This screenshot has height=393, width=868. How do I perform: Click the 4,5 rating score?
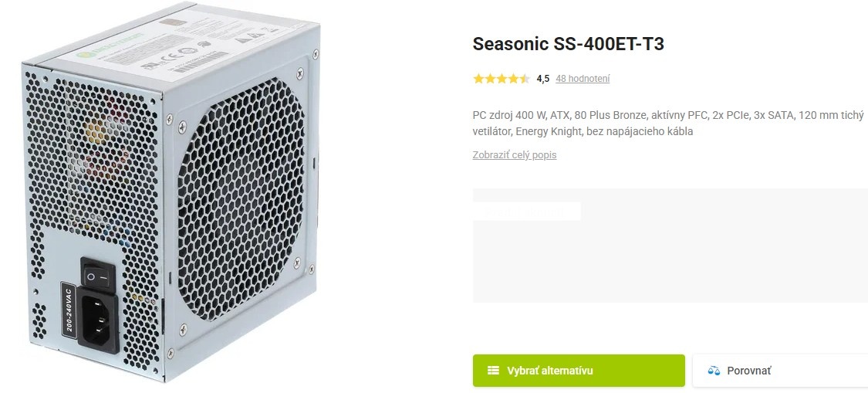pos(542,79)
